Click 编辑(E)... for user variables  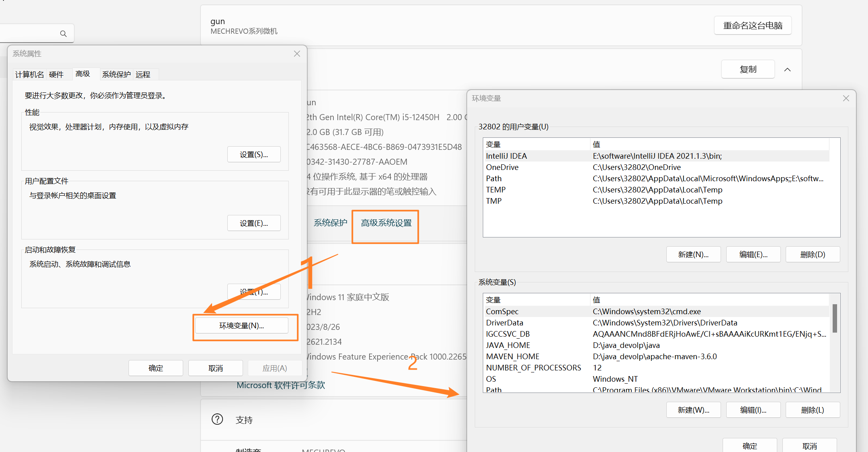(753, 255)
